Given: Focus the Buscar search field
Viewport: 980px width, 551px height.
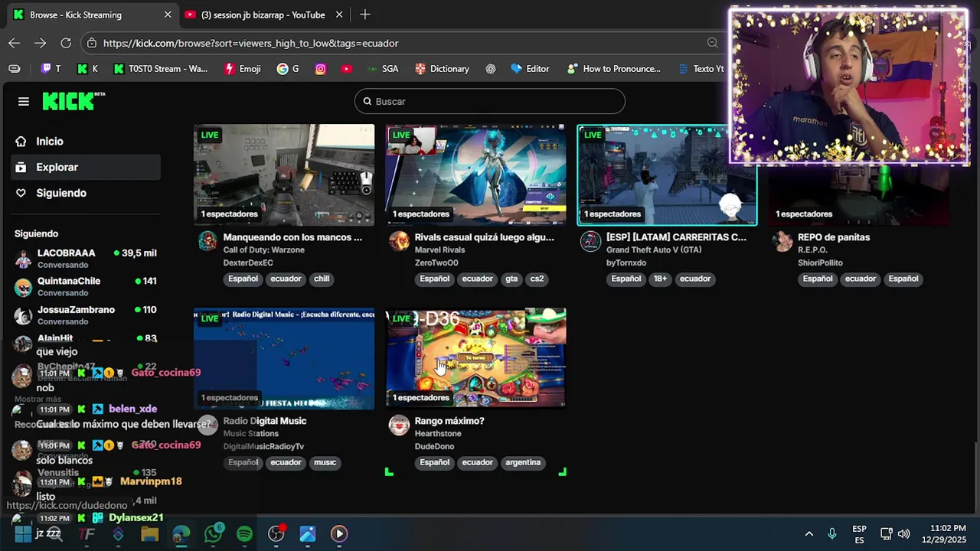Looking at the screenshot, I should pyautogui.click(x=490, y=101).
